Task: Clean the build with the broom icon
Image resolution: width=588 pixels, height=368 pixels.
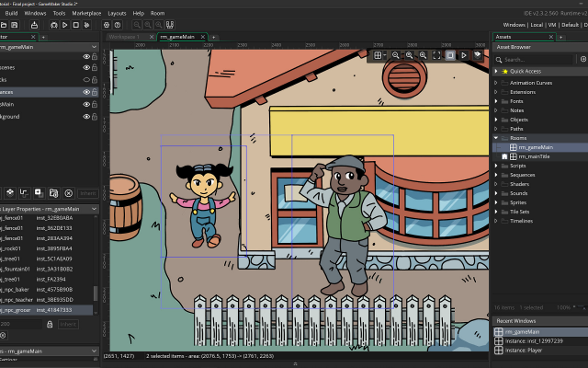Action: click(x=87, y=25)
